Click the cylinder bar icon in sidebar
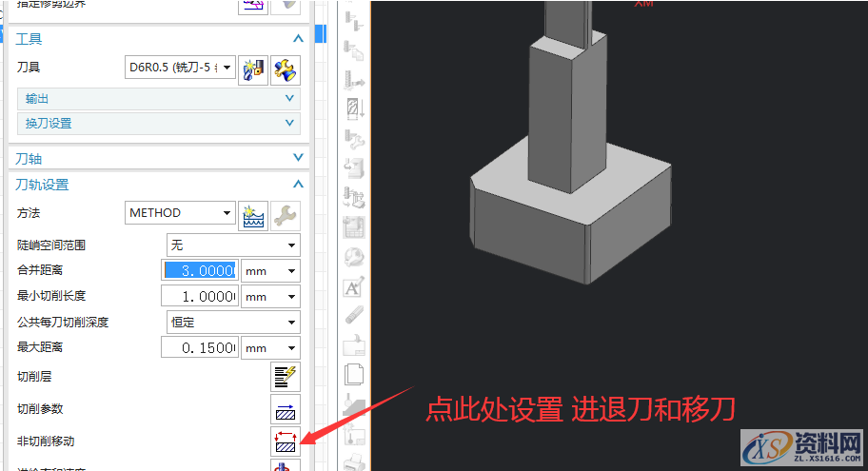Viewport: 868px width, 471px height. tap(354, 316)
